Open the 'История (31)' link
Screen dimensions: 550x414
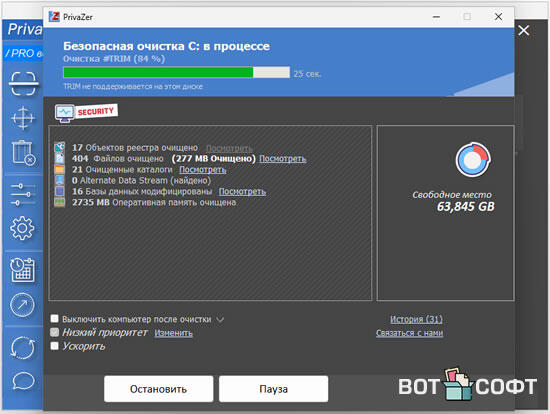pos(416,319)
